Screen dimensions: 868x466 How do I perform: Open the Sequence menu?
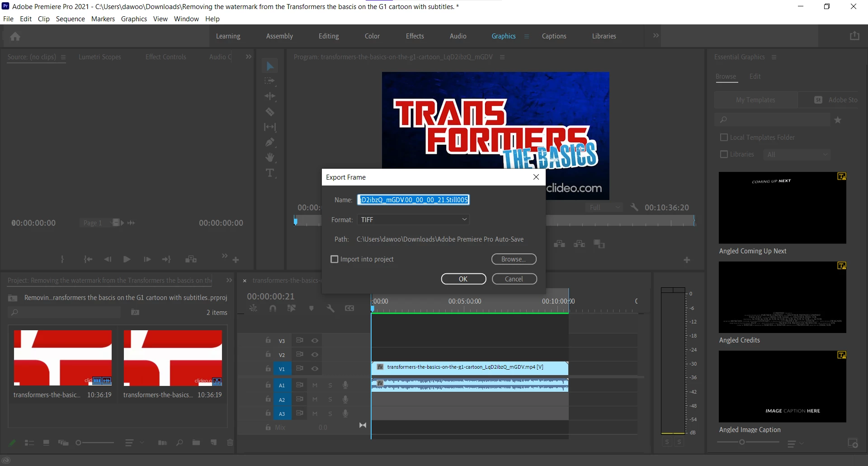pos(71,19)
